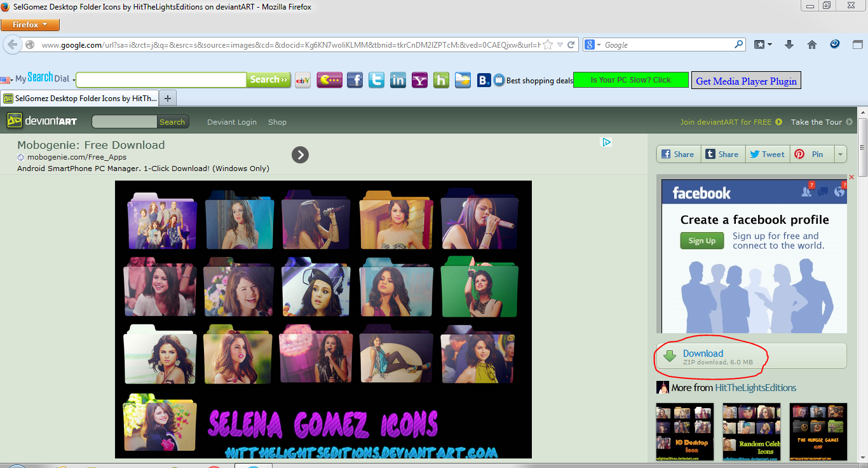Click the Download ZIP download button

point(752,356)
